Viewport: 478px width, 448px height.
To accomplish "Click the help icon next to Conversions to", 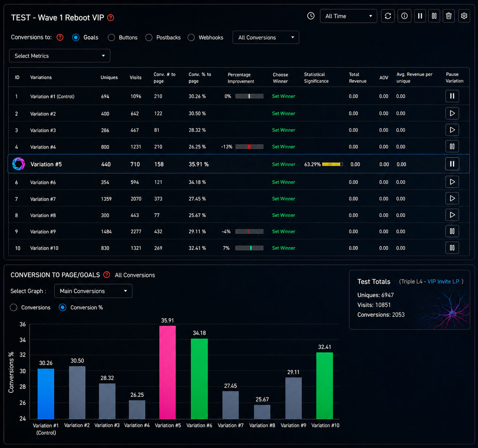I will pyautogui.click(x=59, y=37).
